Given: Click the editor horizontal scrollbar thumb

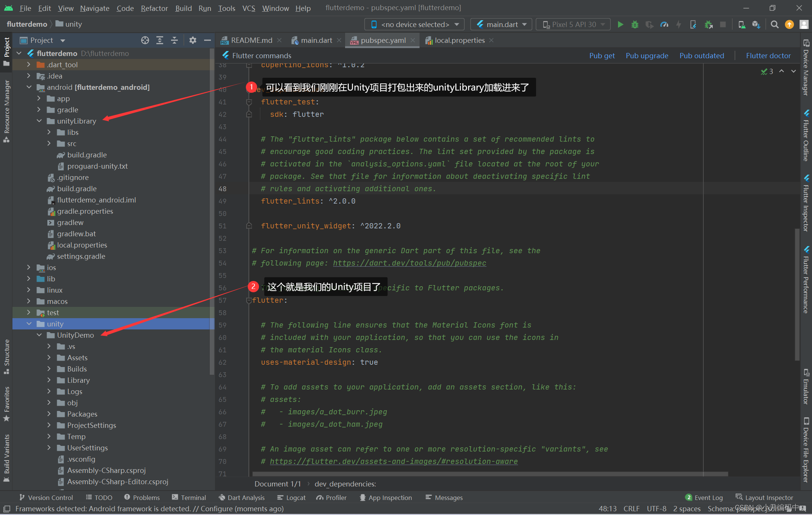Looking at the screenshot, I should (x=490, y=474).
